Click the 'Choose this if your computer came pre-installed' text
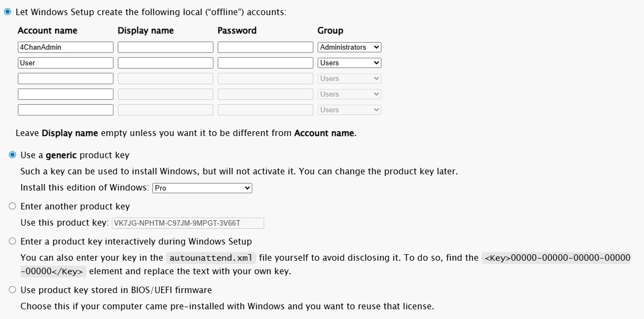 pyautogui.click(x=227, y=306)
